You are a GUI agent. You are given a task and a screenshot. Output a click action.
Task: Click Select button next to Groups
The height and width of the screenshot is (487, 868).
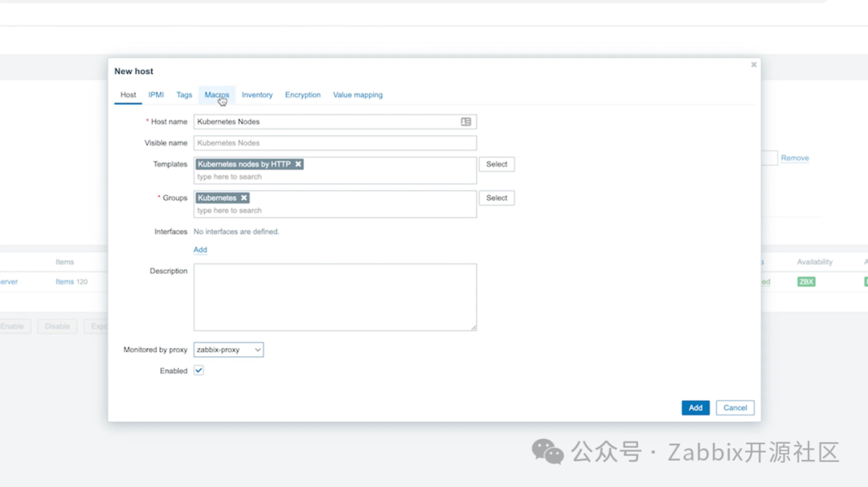(x=497, y=198)
